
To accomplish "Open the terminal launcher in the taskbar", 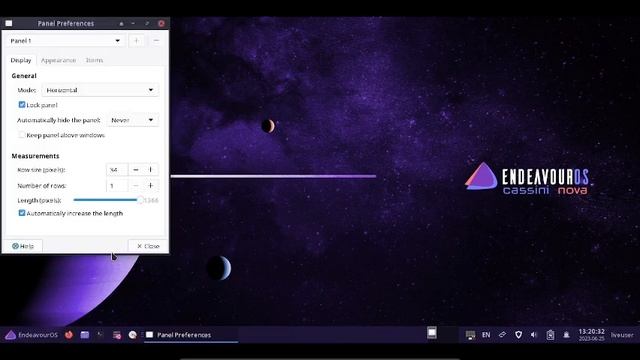I will [100, 335].
